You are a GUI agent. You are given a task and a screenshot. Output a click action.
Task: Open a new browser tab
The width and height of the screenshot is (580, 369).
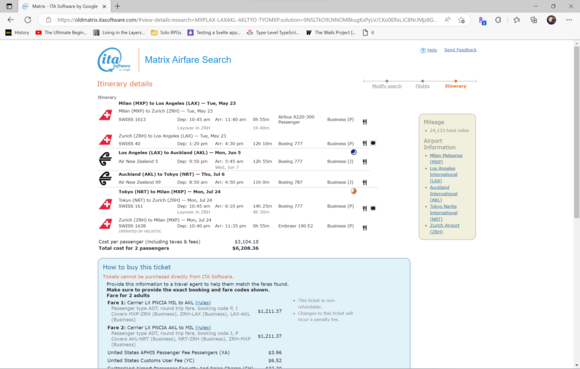pos(117,6)
